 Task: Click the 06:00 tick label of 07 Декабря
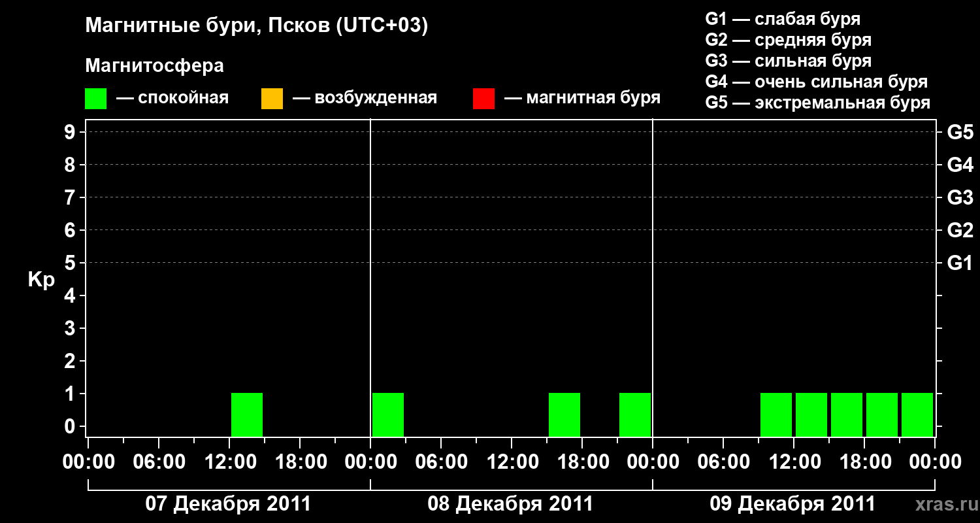pyautogui.click(x=159, y=462)
